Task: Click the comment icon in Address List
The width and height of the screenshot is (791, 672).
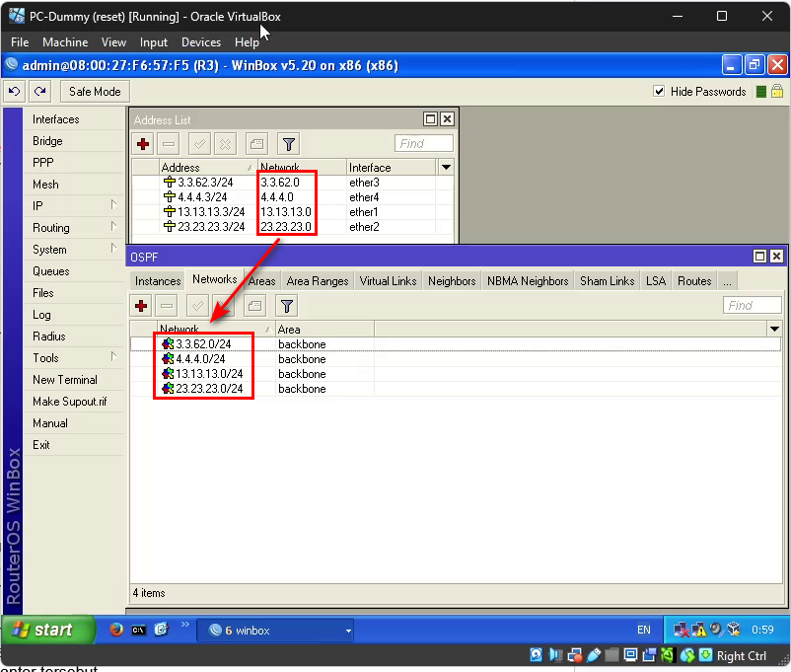Action: click(x=256, y=144)
